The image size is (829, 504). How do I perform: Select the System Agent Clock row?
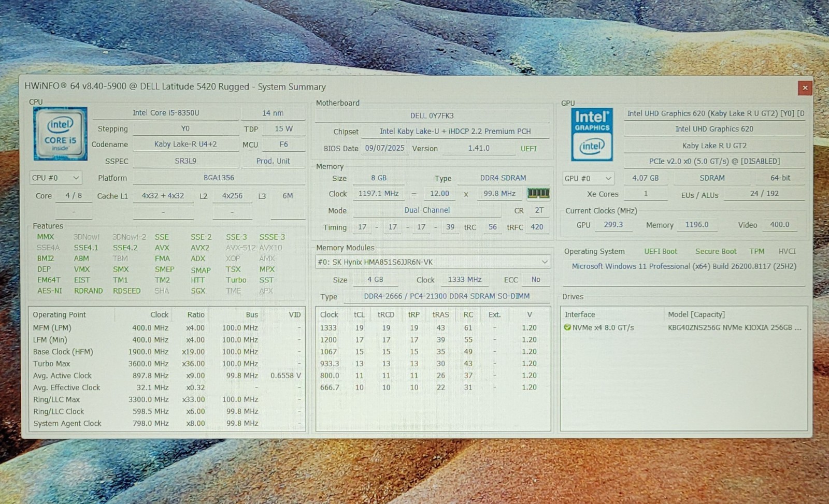coord(167,423)
